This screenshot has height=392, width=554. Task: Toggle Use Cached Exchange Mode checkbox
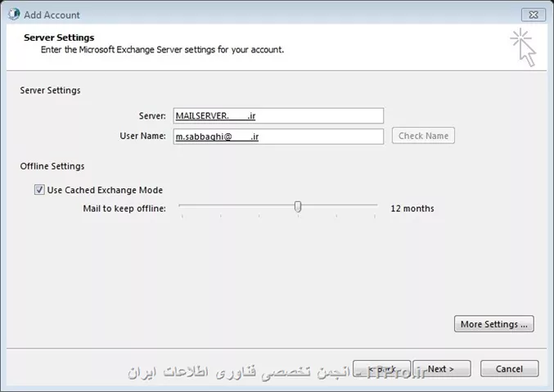click(x=39, y=190)
